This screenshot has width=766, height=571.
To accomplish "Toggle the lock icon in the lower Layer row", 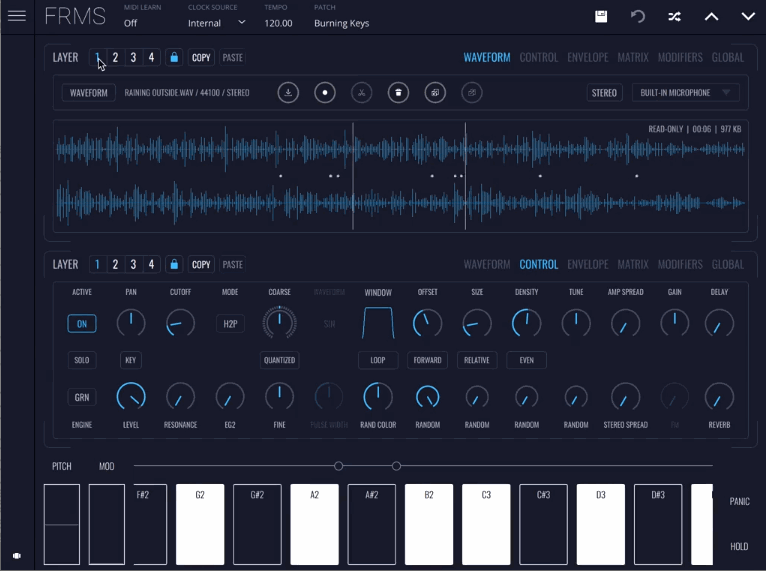I will pos(174,265).
